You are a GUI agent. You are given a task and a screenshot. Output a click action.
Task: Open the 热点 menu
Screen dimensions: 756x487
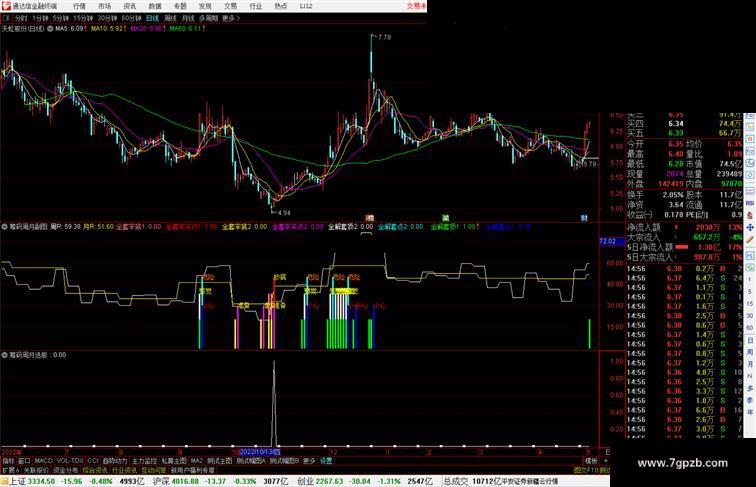[281, 6]
